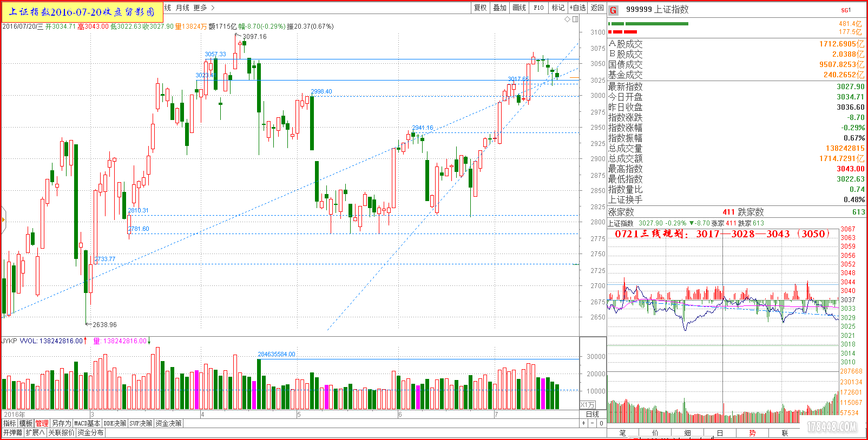Click the 2638.96 low price label

pos(104,325)
